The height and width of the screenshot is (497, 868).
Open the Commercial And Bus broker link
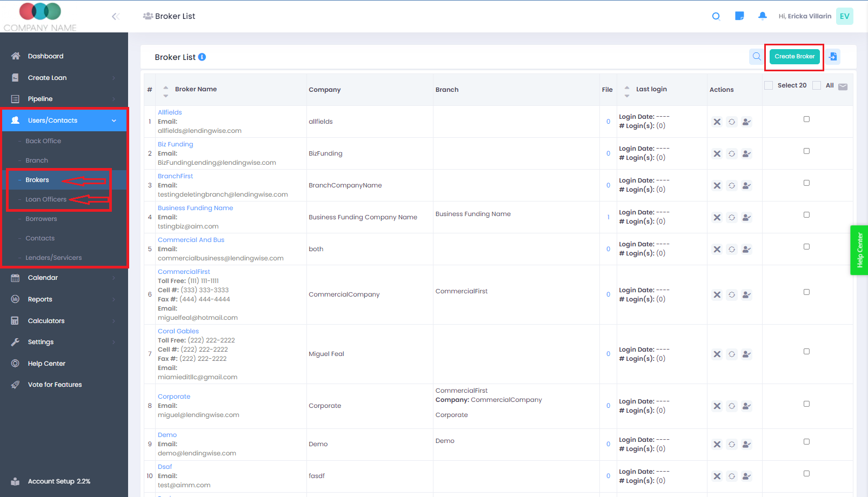point(191,240)
